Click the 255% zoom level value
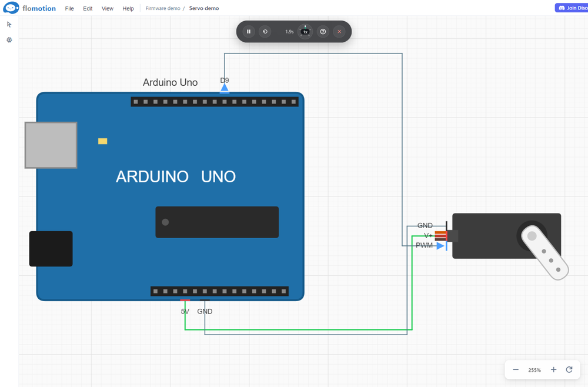 point(534,370)
